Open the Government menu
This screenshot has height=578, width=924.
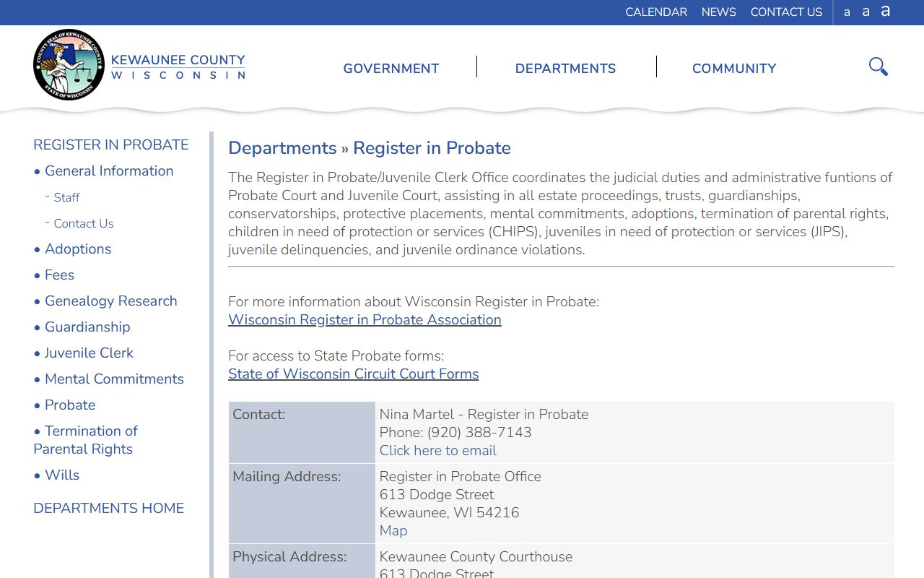(x=391, y=69)
